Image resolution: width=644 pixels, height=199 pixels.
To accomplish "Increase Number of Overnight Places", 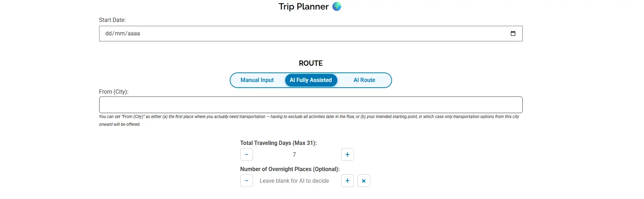I will click(347, 181).
